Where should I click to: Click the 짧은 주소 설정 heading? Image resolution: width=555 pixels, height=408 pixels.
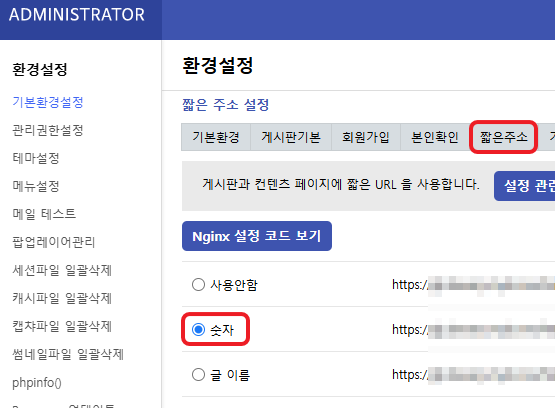click(225, 105)
